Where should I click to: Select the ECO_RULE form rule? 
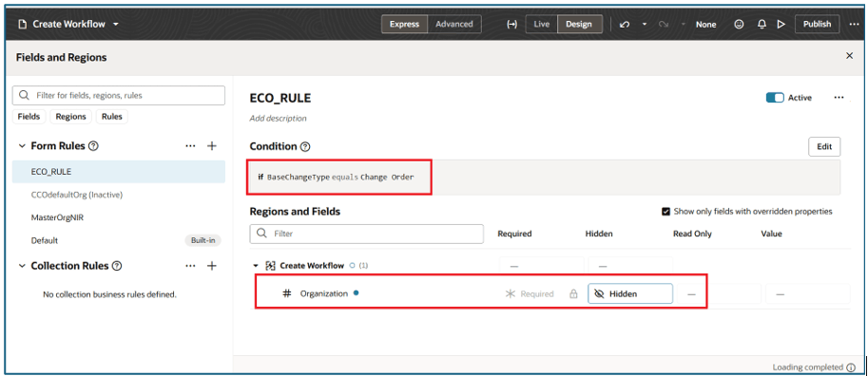pos(119,172)
